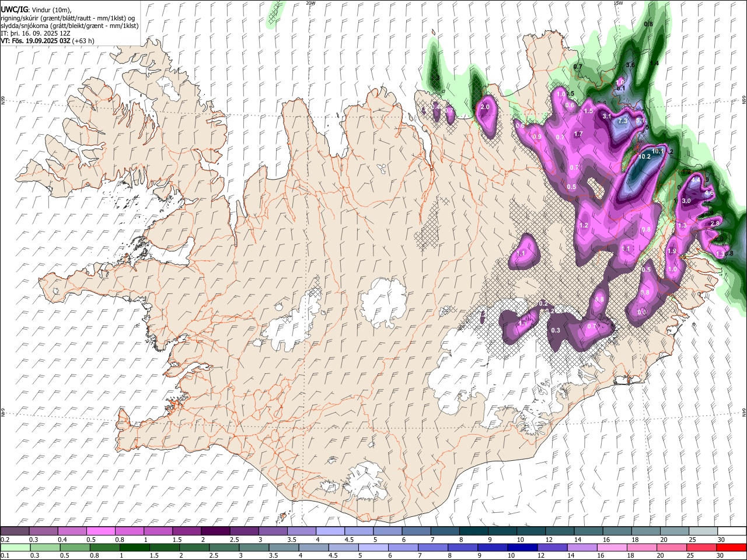
Task: Click the '7.3' precipitation value on map
Action: click(x=623, y=121)
